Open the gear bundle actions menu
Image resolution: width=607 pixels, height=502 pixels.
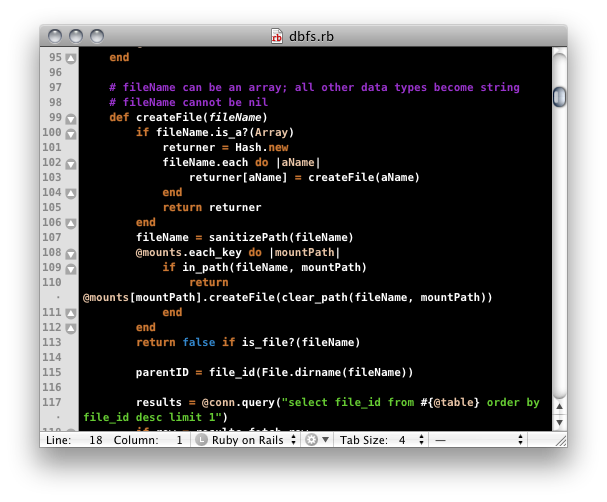[315, 439]
